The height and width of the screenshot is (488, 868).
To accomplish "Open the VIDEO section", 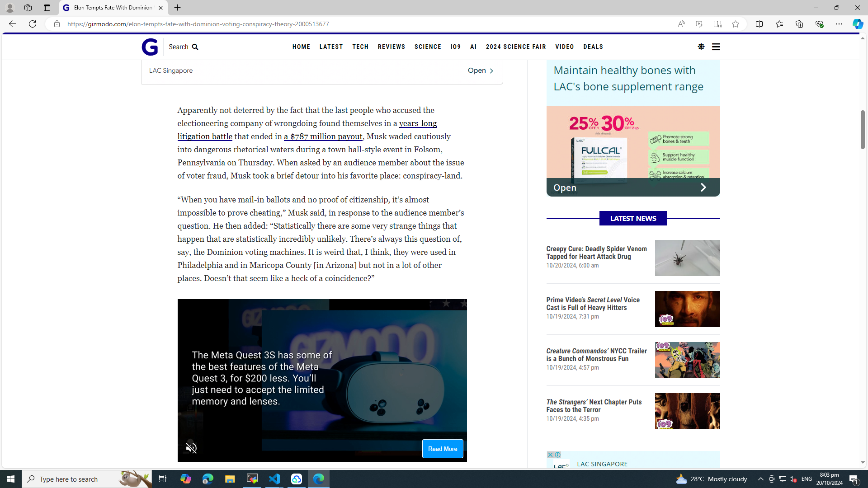I will pos(565,47).
